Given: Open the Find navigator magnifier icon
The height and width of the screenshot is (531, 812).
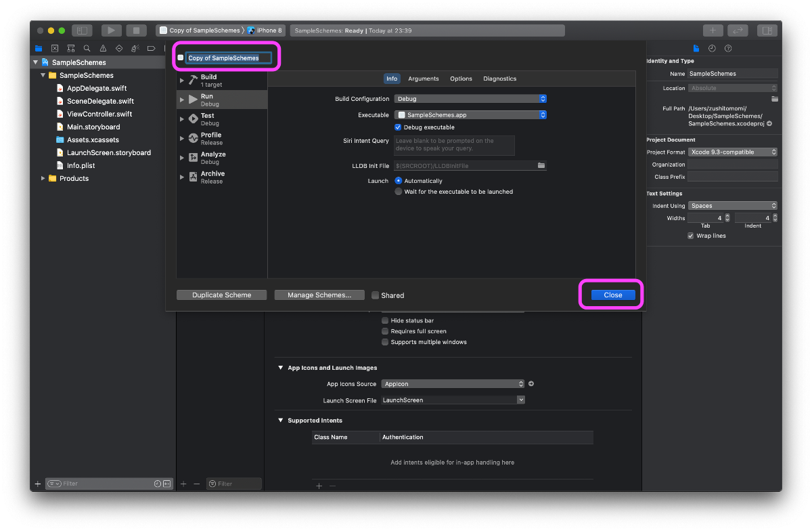Looking at the screenshot, I should coord(87,48).
